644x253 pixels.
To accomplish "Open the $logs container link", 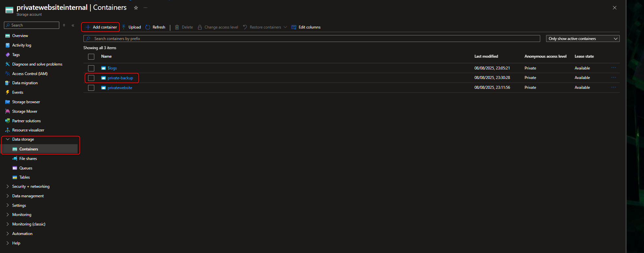I will pos(112,68).
